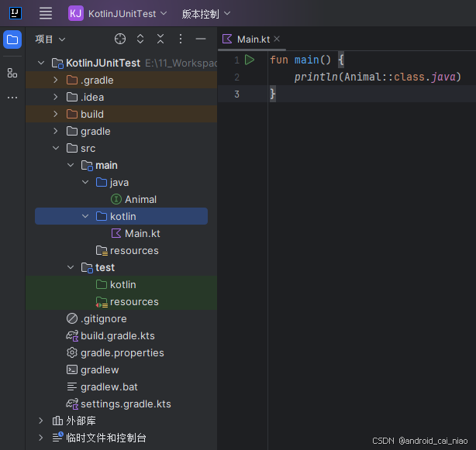Open the 项目 view selector dropdown
The width and height of the screenshot is (476, 450).
pyautogui.click(x=50, y=39)
